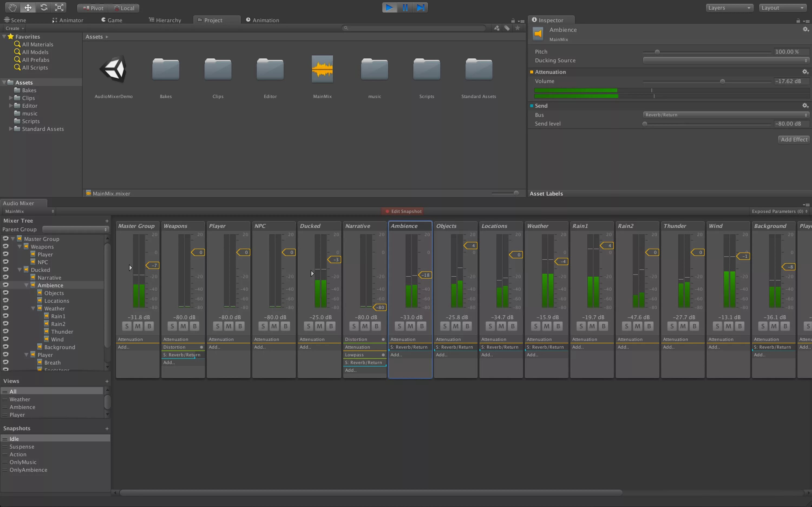The width and height of the screenshot is (812, 507).
Task: Click the Edit Snapshot button
Action: [403, 211]
